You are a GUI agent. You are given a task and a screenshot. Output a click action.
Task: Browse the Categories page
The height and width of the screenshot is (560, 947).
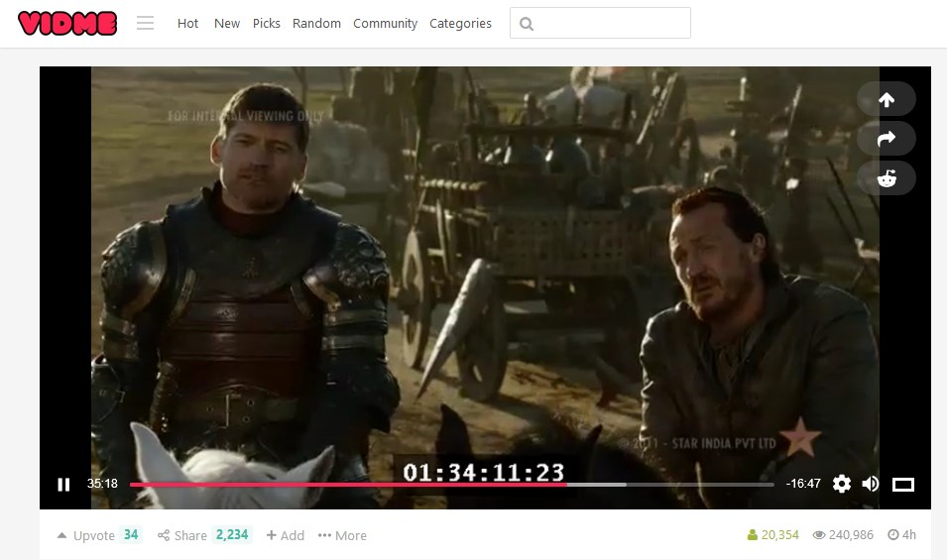pos(460,23)
